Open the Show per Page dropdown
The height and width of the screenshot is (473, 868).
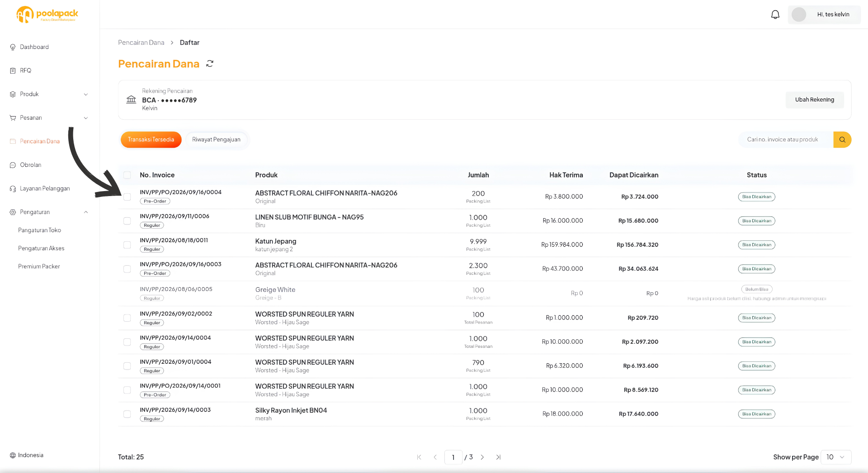tap(836, 457)
